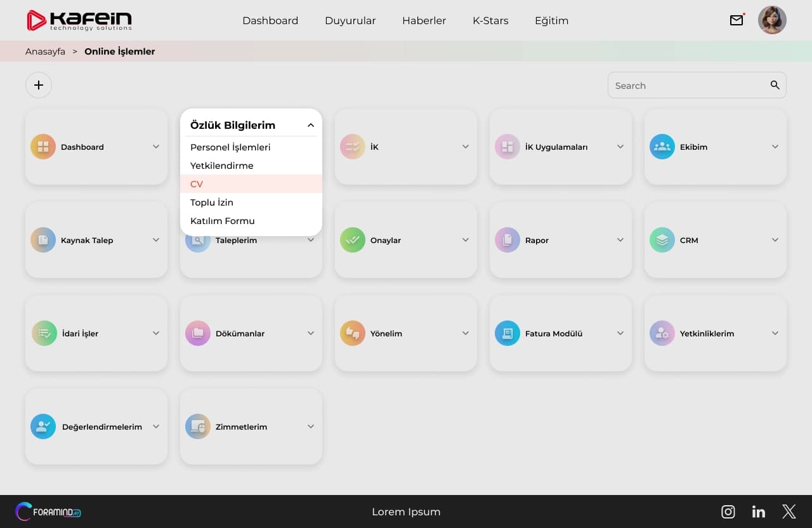Expand the Yönelim card chevron
The image size is (812, 528).
coord(466,333)
